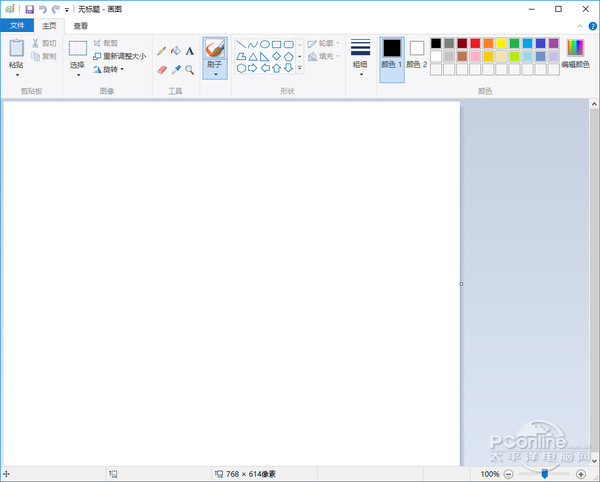Click the Crop (裁剪) button
This screenshot has width=600, height=482.
(x=106, y=43)
